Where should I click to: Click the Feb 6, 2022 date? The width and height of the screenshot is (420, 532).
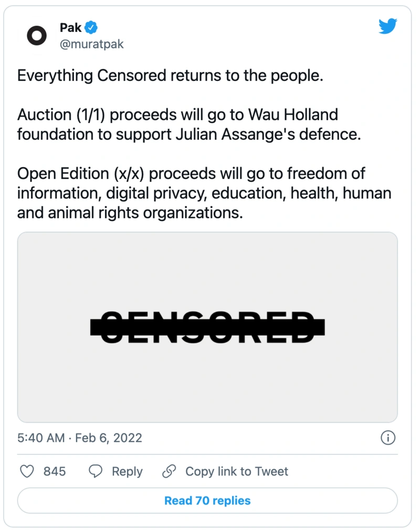109,437
